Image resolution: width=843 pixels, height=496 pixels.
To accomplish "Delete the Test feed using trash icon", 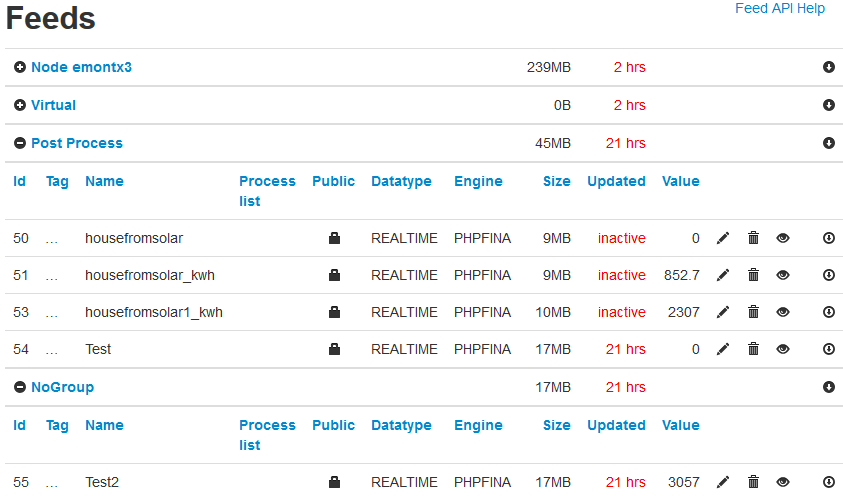I will (x=753, y=349).
